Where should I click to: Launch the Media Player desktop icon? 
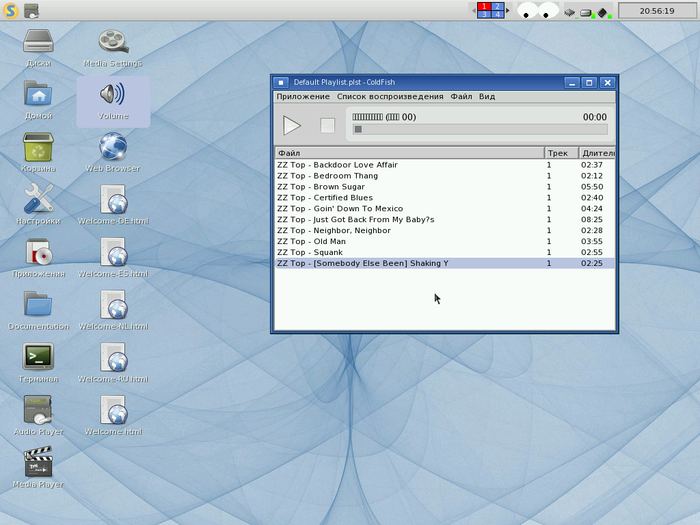[38, 464]
